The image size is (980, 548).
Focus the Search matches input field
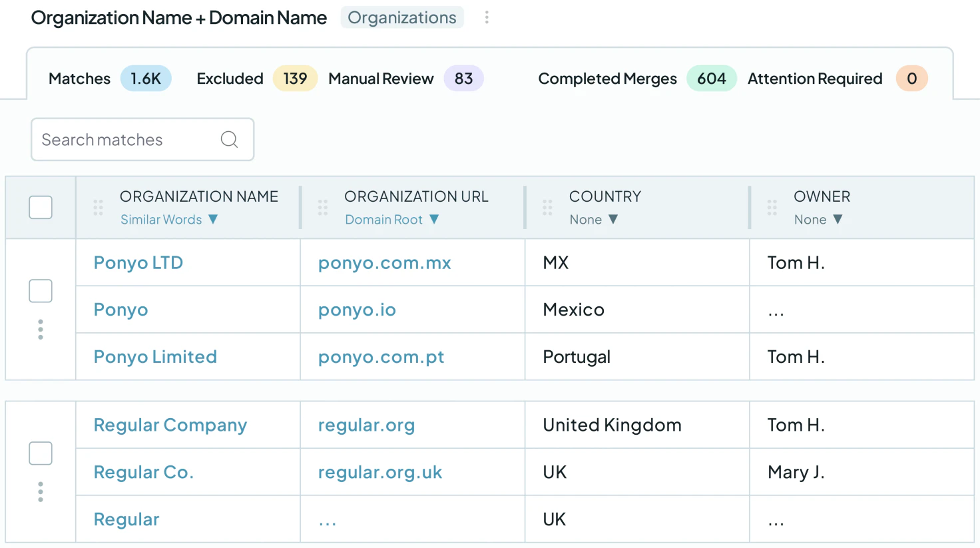pyautogui.click(x=142, y=139)
